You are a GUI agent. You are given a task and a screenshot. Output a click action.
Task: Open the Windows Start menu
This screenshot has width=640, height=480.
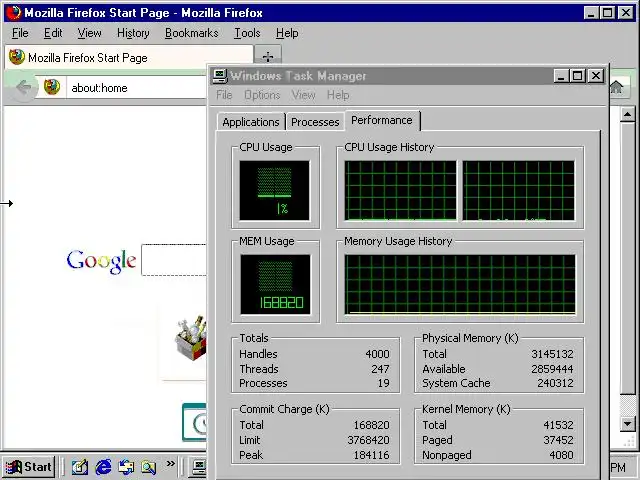[29, 467]
